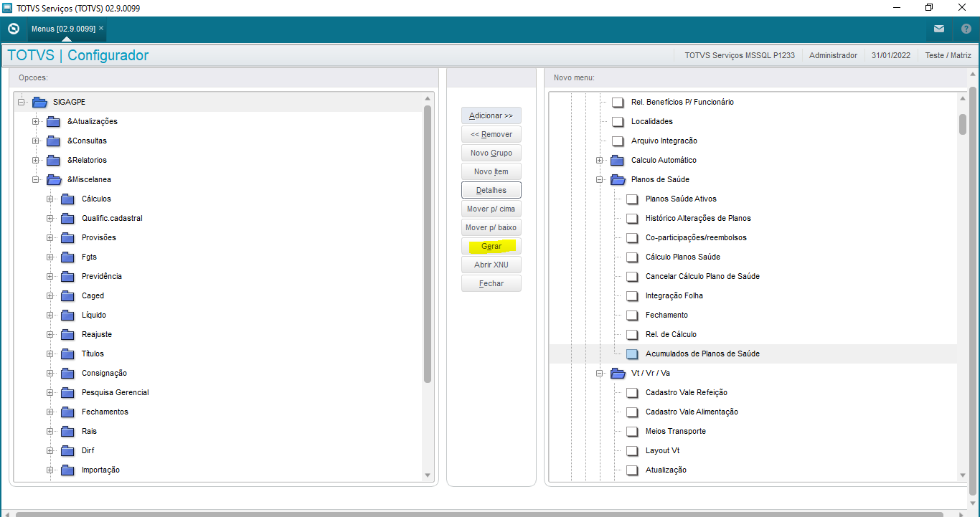
Task: Expand the Calculo Automático node
Action: [x=600, y=160]
